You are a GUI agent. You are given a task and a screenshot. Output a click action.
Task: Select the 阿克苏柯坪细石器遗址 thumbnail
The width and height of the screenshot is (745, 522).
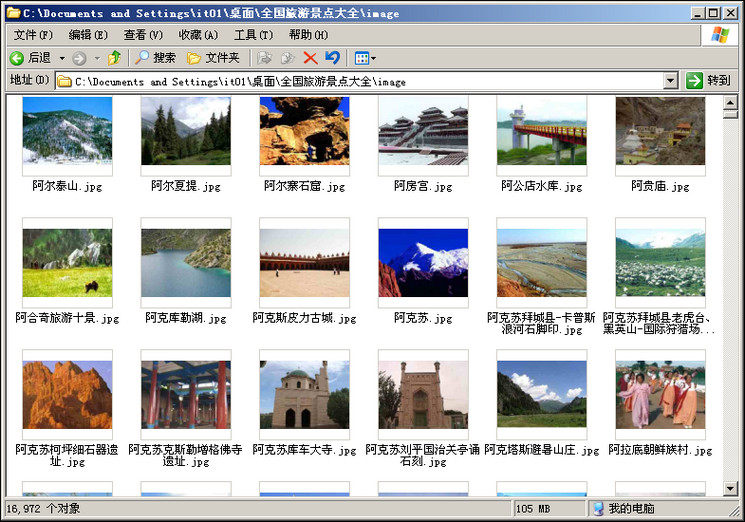(x=67, y=395)
